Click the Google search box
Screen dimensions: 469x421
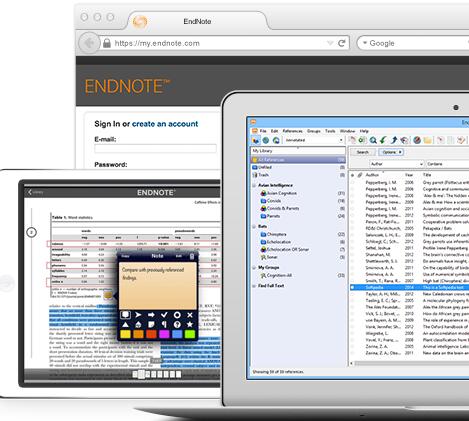coord(413,43)
